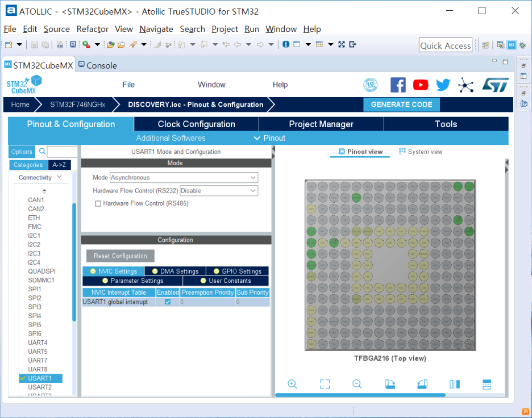Click the blue Information toolbar icon

point(286,44)
